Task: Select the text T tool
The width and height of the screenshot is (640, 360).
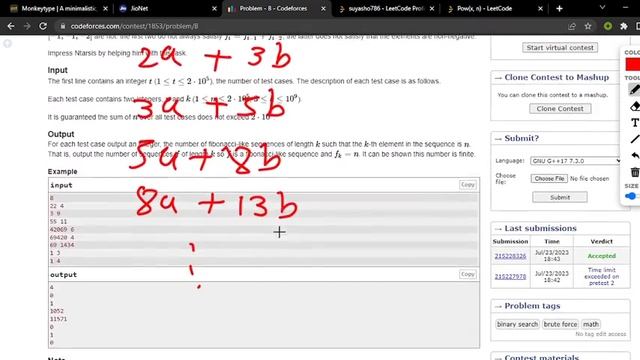Action: (635, 123)
